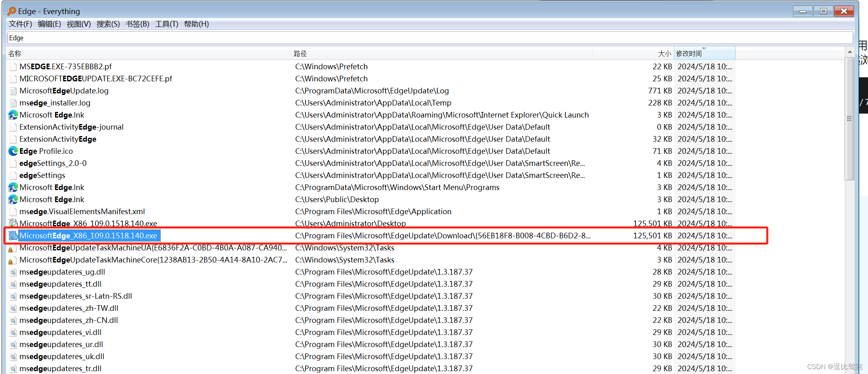Sort by the 名称 column header
This screenshot has height=374, width=868.
(149, 54)
